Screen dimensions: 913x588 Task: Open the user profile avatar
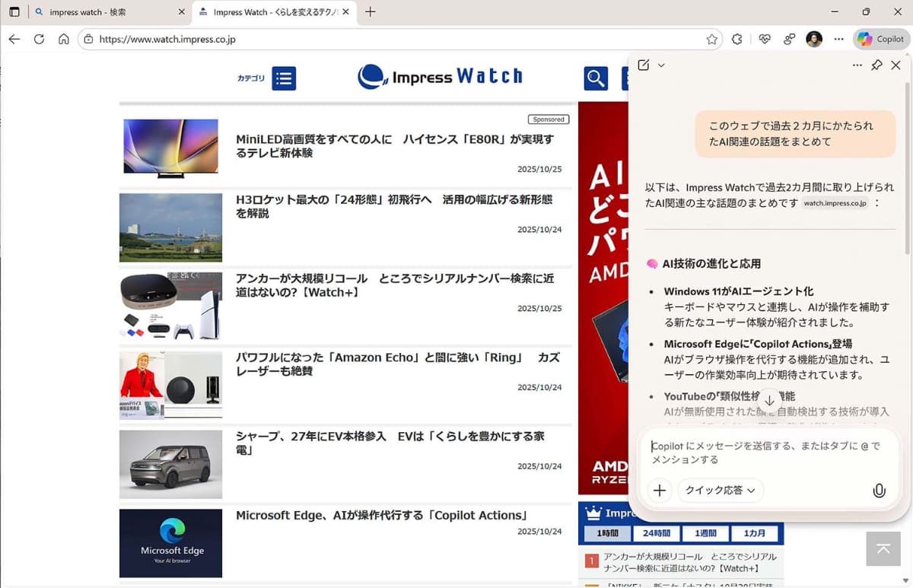[814, 39]
